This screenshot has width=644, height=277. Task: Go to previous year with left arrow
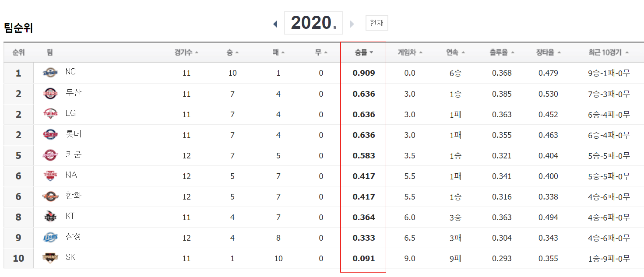pos(275,24)
